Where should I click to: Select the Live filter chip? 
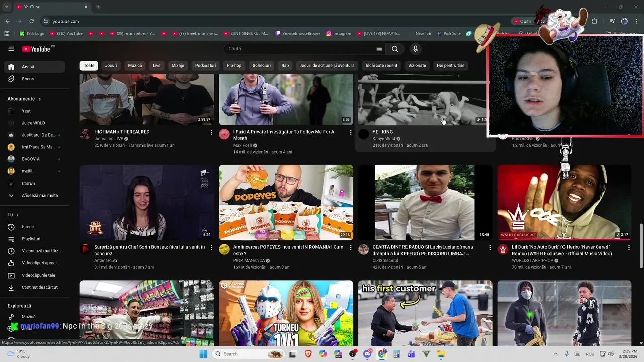pos(157,65)
